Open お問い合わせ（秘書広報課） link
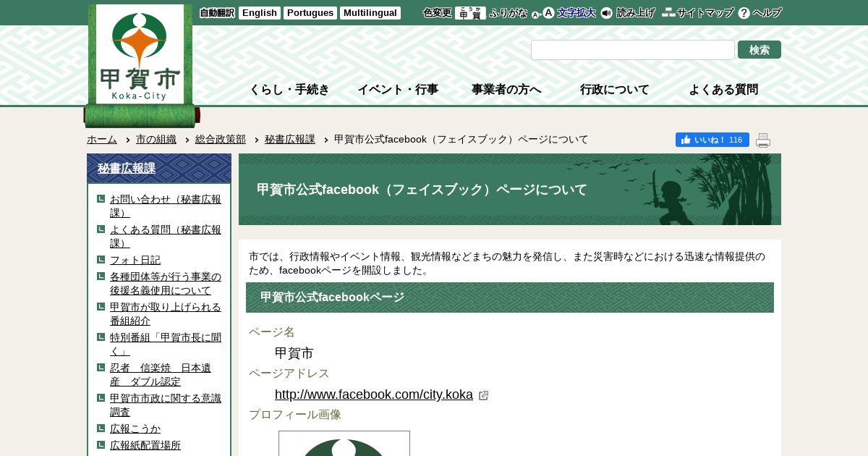The height and width of the screenshot is (456, 868). point(166,206)
